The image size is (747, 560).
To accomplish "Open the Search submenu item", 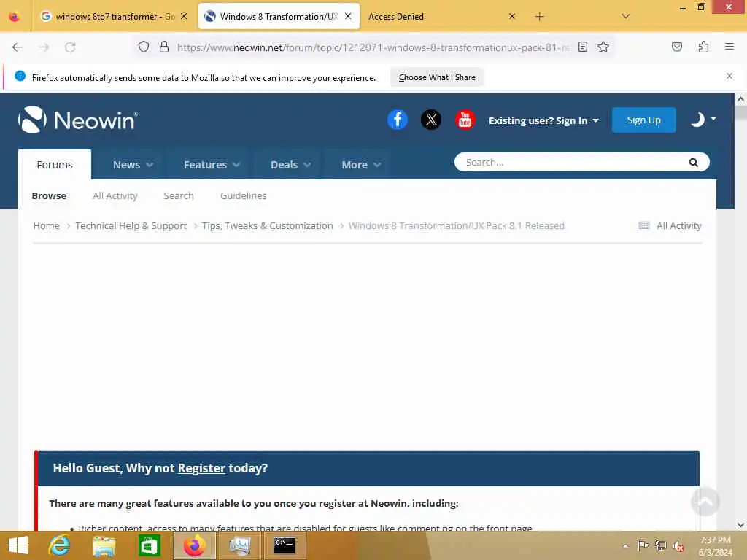I will (179, 195).
